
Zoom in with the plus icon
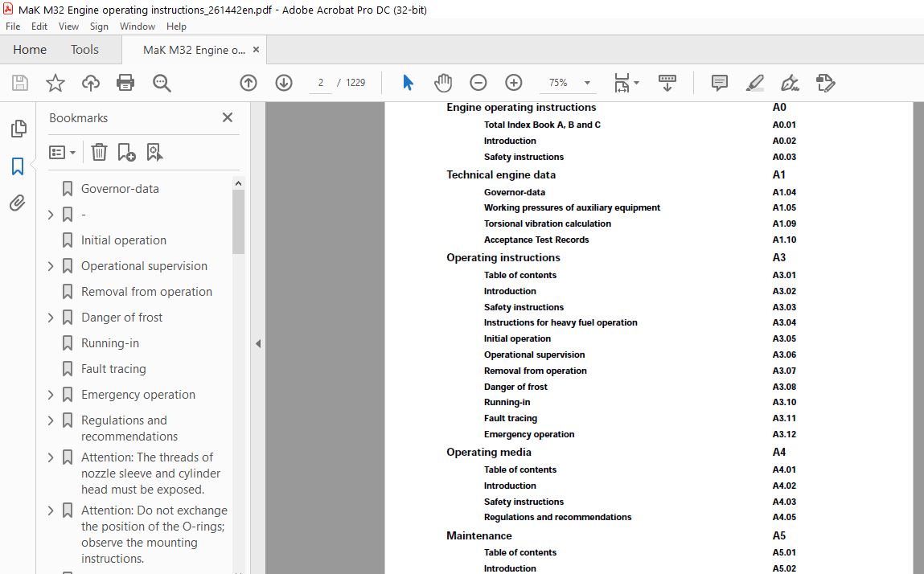pyautogui.click(x=514, y=83)
